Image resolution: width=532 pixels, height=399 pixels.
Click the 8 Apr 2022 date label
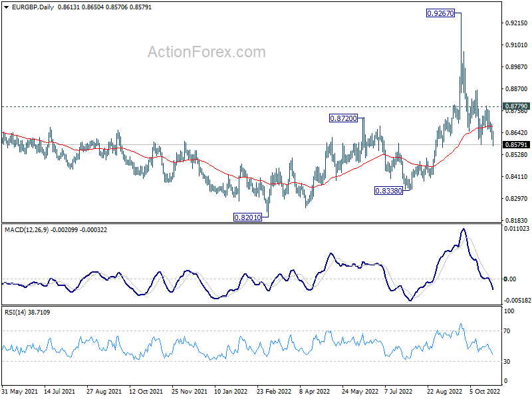tap(315, 392)
